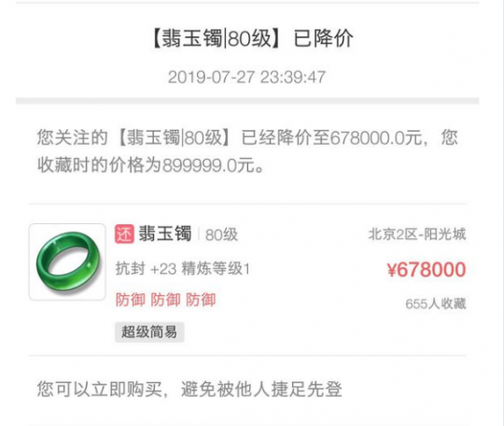Tap the second red 防御 attribute tag
This screenshot has height=426, width=504.
[165, 300]
